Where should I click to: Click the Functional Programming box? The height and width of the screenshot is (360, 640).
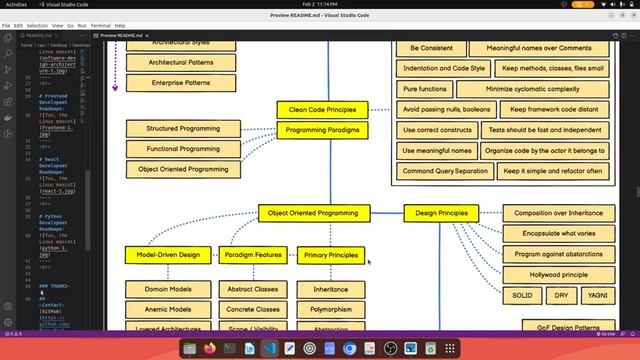click(x=183, y=149)
